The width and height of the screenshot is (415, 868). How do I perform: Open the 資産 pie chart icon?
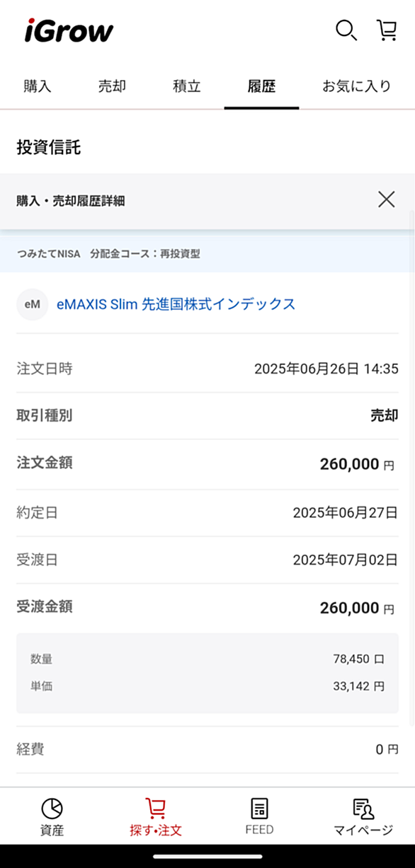[52, 808]
